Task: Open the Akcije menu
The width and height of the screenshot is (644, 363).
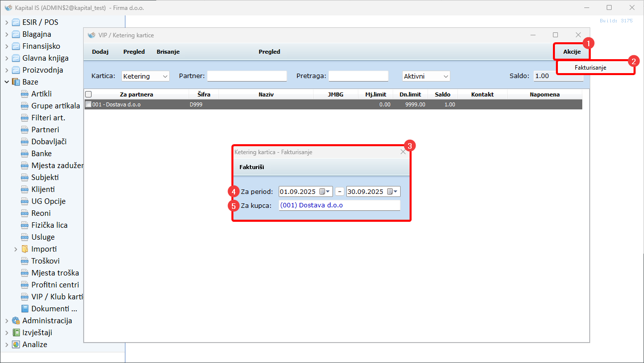Action: (571, 52)
